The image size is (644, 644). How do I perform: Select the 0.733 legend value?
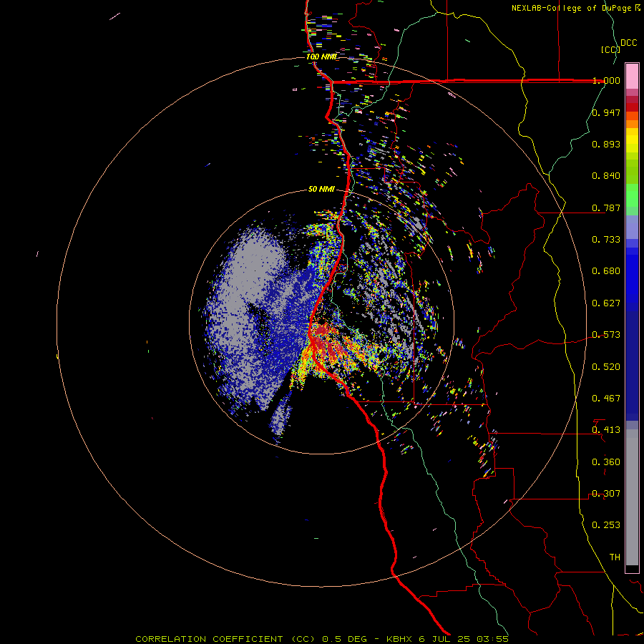(606, 240)
